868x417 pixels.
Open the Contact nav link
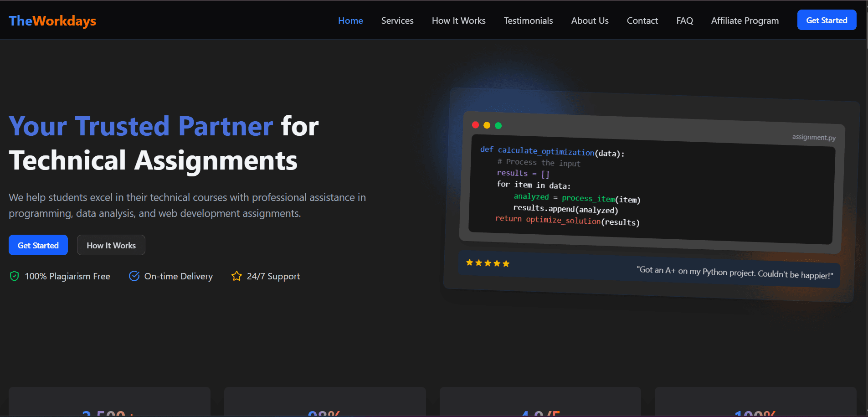(642, 21)
